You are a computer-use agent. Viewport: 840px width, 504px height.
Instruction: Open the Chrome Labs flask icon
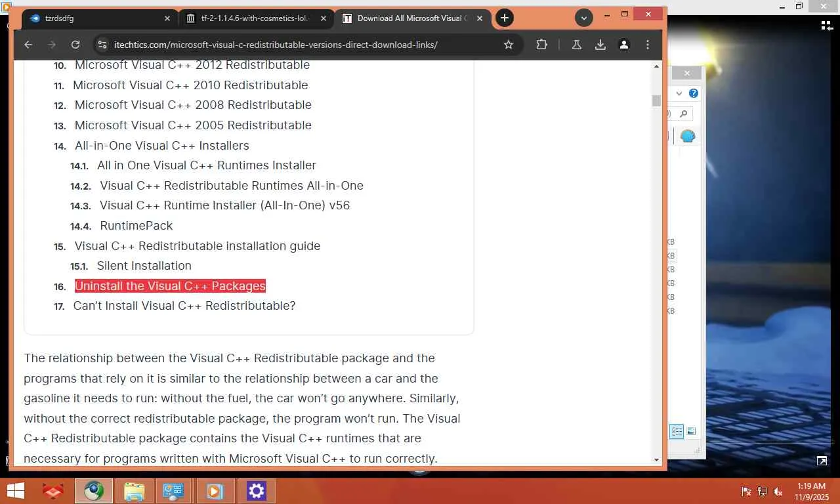(577, 45)
